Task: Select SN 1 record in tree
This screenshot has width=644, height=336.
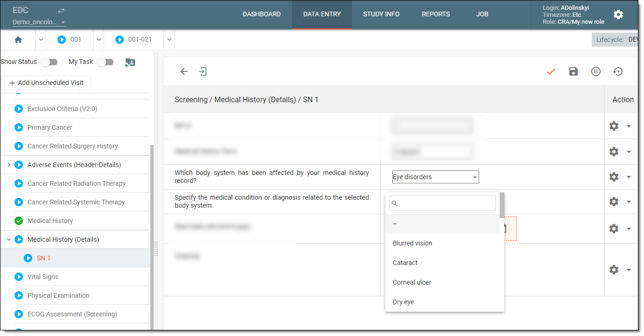Action: coord(43,258)
